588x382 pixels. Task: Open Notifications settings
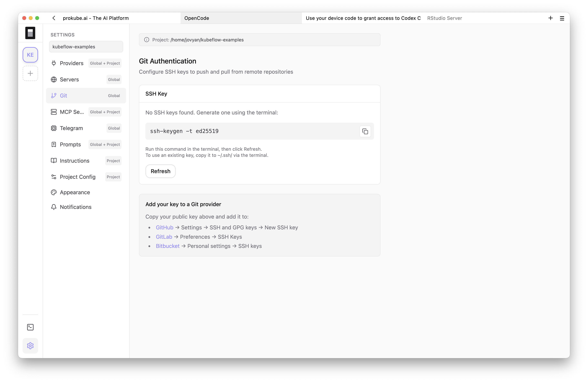coord(86,207)
